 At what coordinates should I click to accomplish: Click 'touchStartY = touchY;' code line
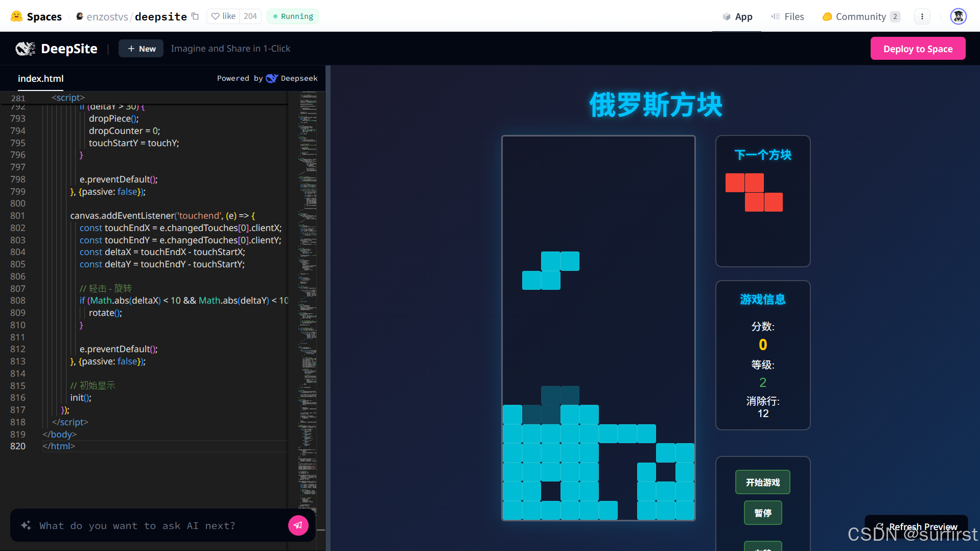coord(134,143)
